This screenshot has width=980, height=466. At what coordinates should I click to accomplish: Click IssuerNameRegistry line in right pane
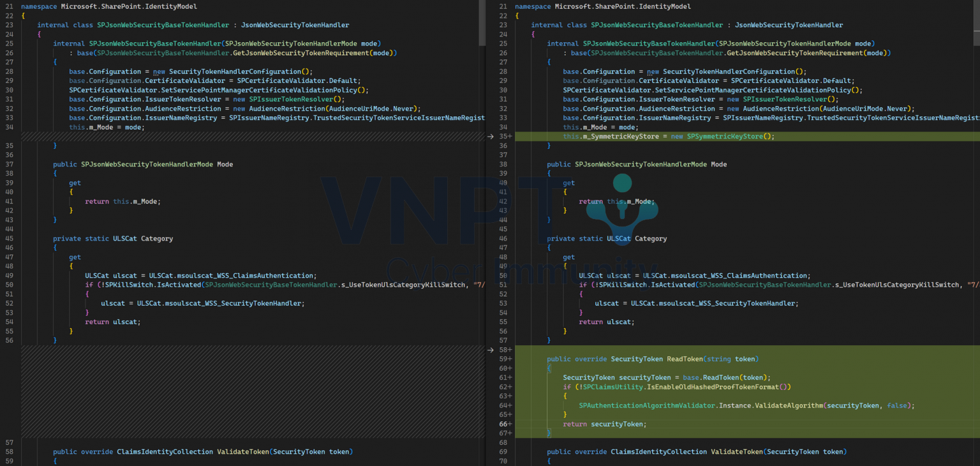[771, 118]
